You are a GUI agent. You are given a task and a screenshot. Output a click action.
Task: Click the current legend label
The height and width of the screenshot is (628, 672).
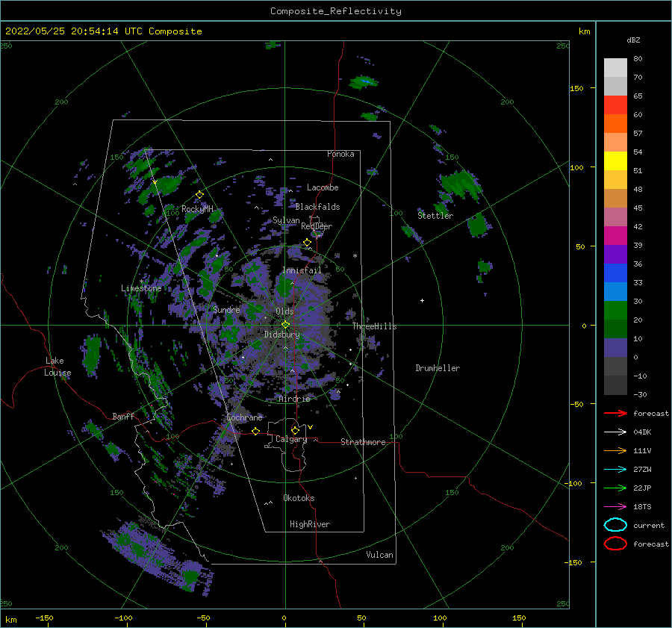click(x=649, y=525)
